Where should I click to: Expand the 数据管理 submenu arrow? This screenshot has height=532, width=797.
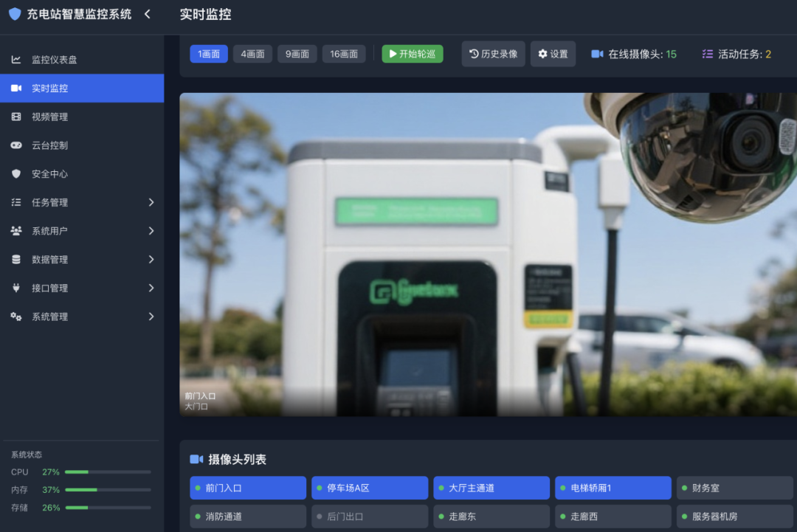(151, 259)
